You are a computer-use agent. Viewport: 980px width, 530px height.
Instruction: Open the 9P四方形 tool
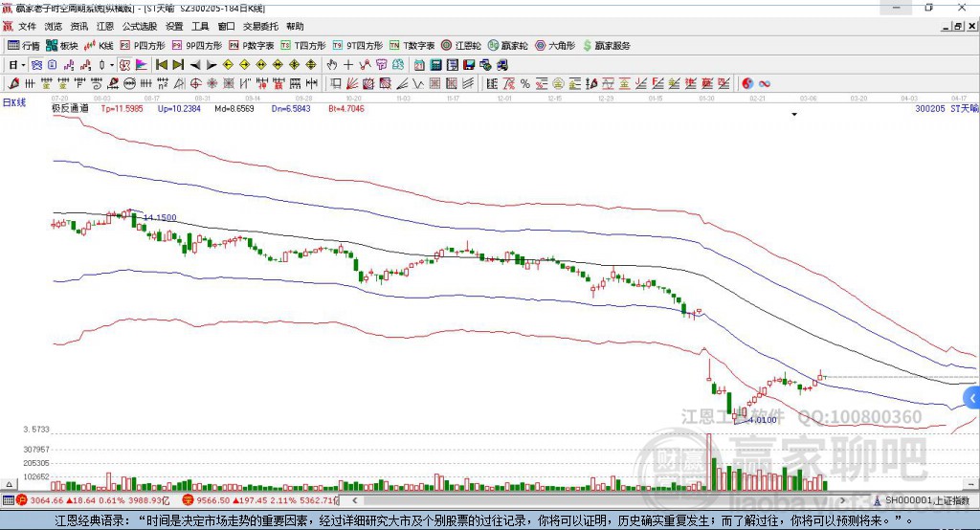pos(197,46)
